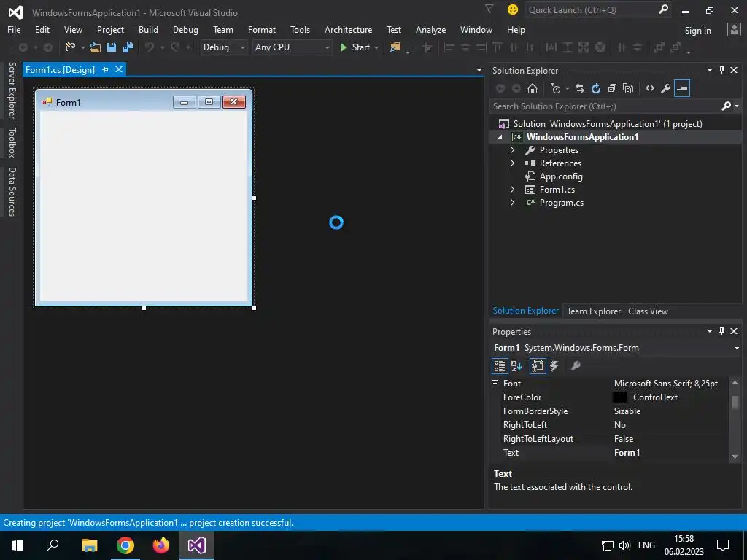Refresh the Solution Explorer

click(x=596, y=88)
